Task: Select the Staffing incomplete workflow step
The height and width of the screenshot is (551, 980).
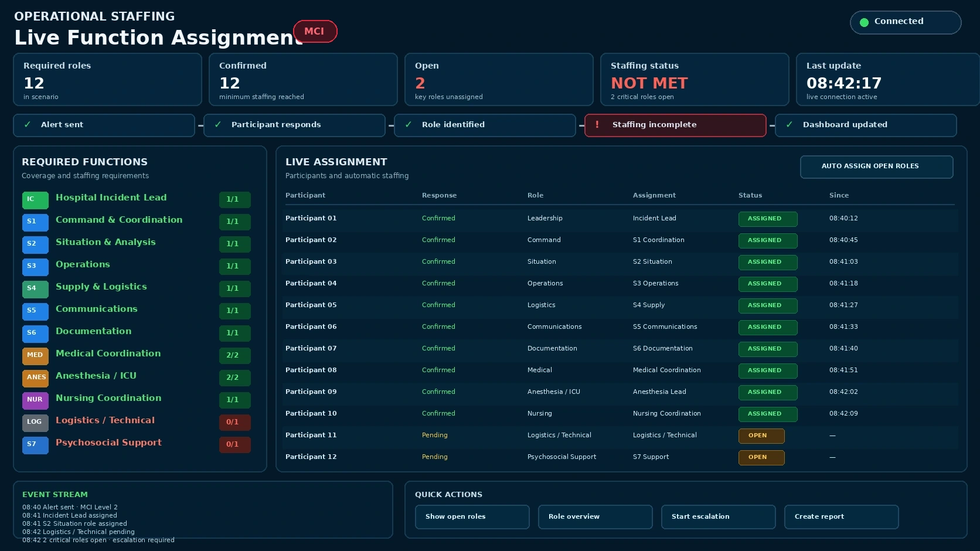Action: (x=675, y=125)
